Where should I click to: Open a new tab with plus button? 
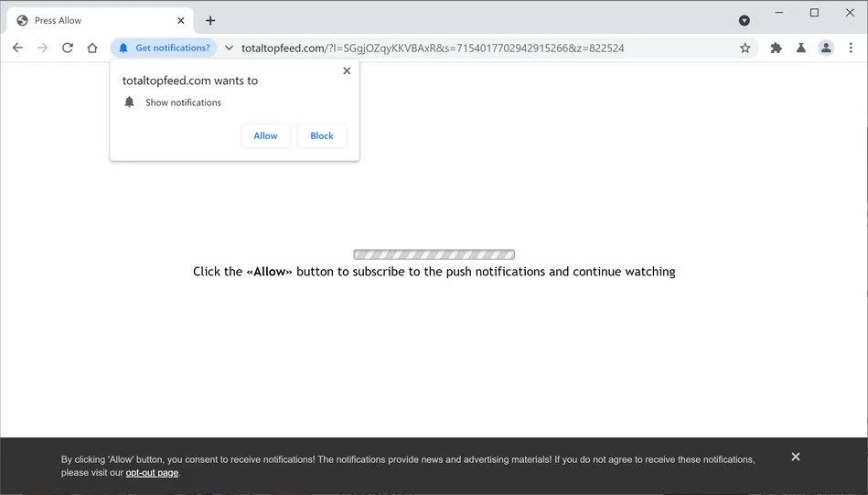point(210,20)
